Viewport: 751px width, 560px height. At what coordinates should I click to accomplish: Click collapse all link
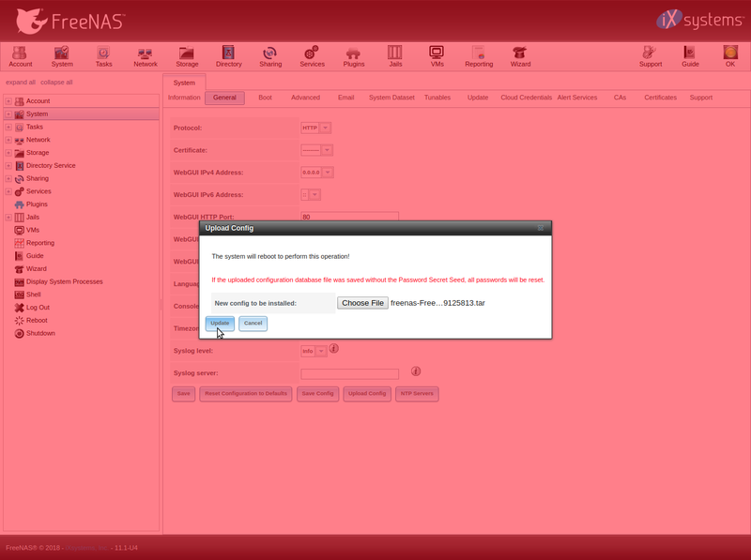[x=56, y=83]
